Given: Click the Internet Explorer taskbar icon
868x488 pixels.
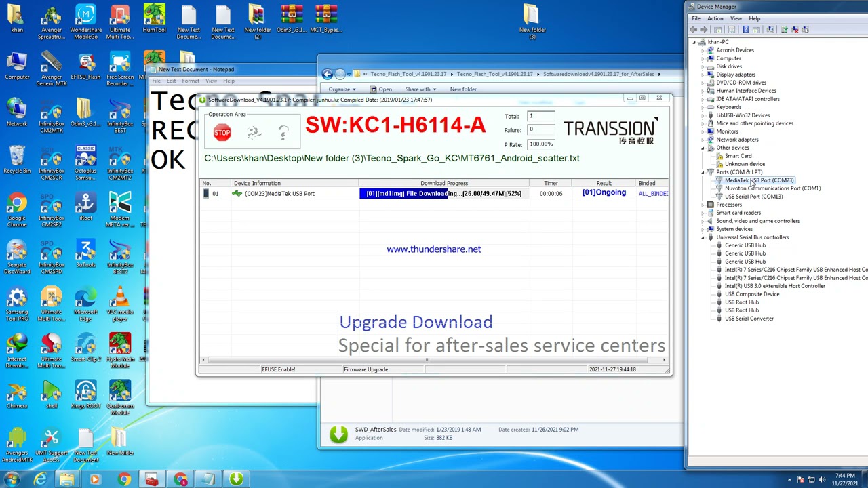Looking at the screenshot, I should click(x=40, y=479).
